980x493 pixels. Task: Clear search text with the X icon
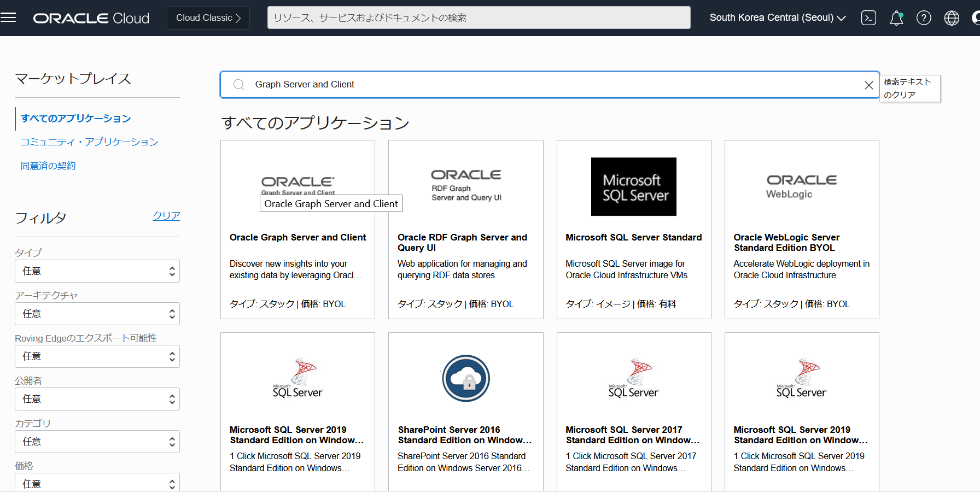[x=868, y=85]
